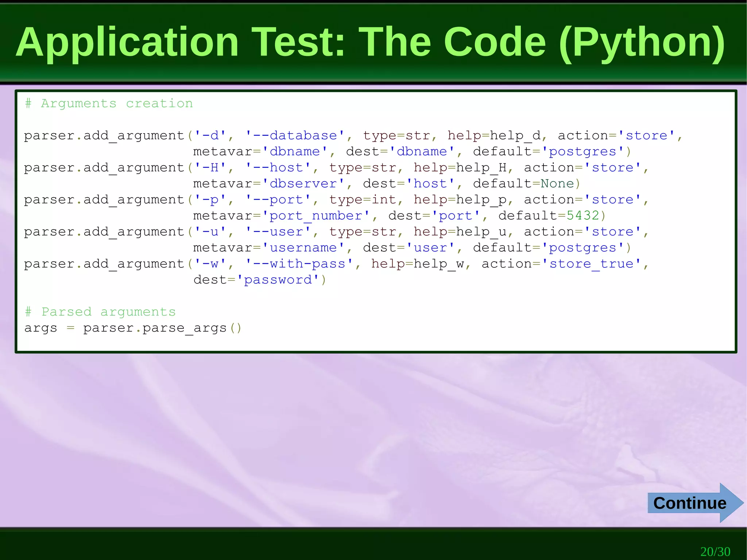
Task: Click the '-w' option string
Action: tap(210, 264)
